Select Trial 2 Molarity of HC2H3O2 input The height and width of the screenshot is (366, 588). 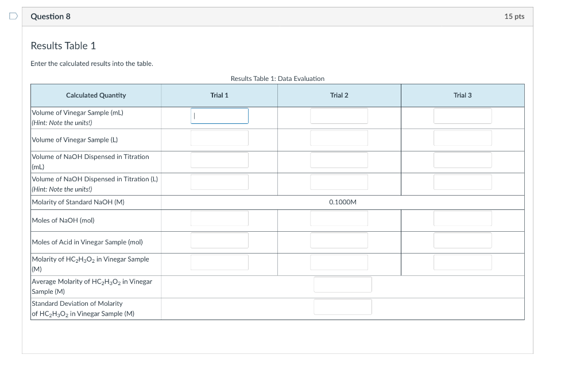pyautogui.click(x=339, y=262)
